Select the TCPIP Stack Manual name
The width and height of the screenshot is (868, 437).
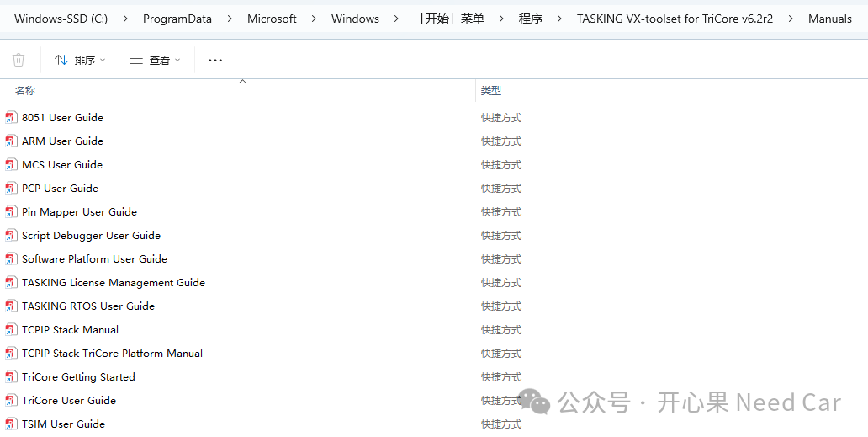71,329
